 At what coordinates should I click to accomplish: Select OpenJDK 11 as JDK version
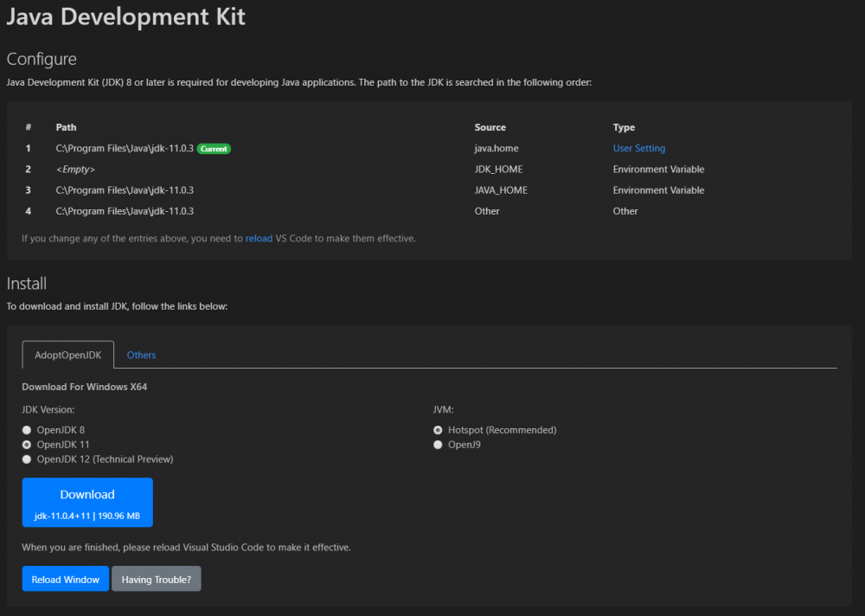pyautogui.click(x=27, y=445)
